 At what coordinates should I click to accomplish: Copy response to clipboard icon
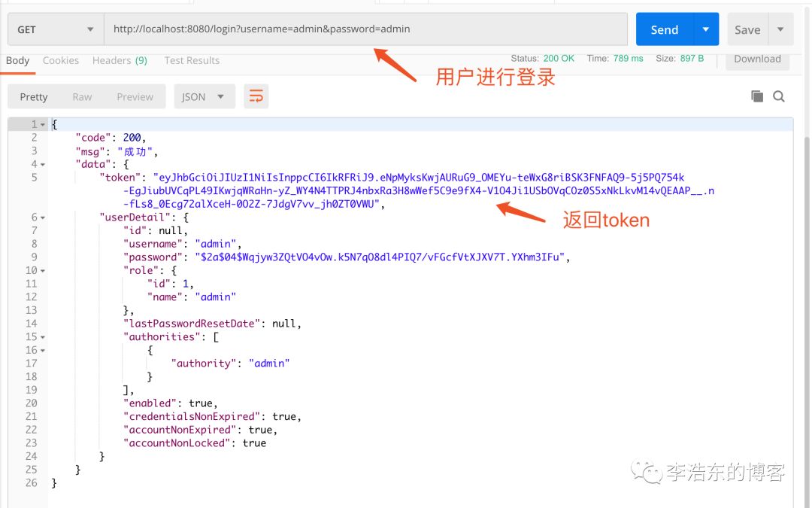click(x=756, y=96)
